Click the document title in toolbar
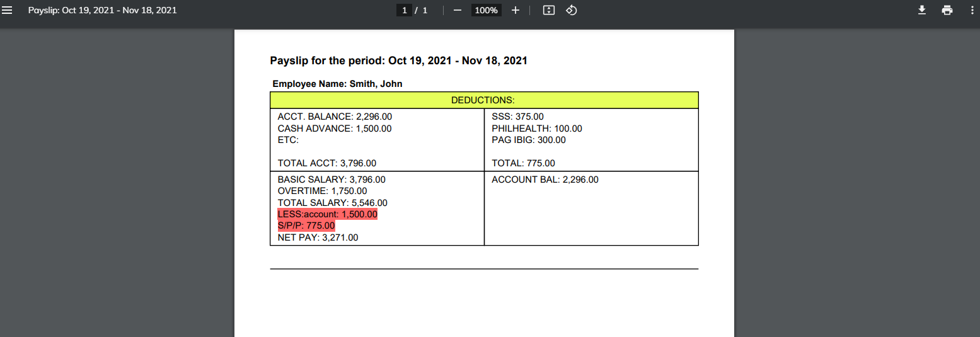The height and width of the screenshot is (337, 980). click(x=103, y=10)
